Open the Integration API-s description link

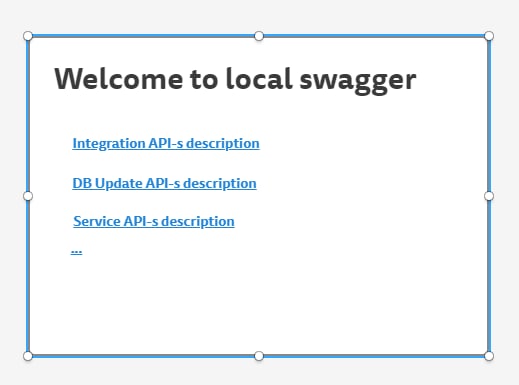click(166, 144)
